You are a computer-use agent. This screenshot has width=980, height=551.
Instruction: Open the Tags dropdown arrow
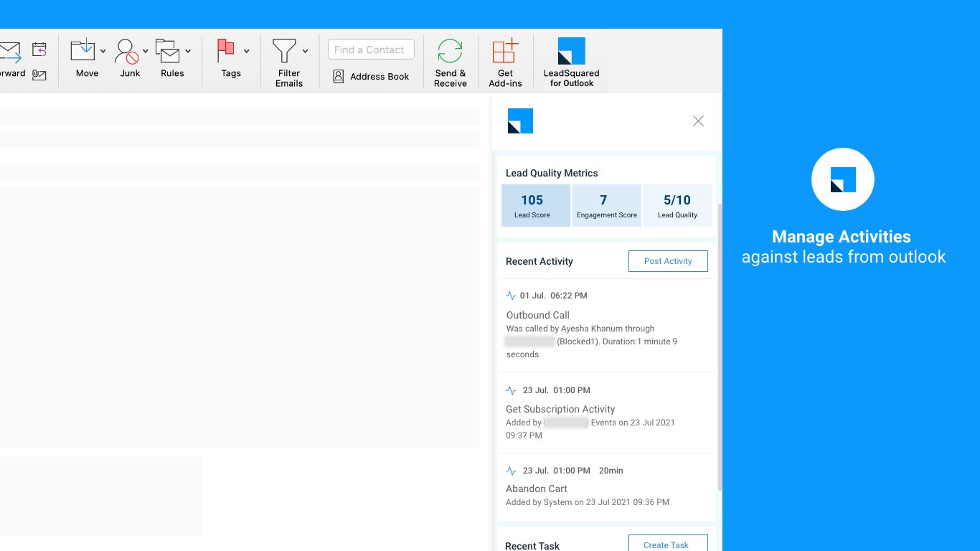click(247, 52)
